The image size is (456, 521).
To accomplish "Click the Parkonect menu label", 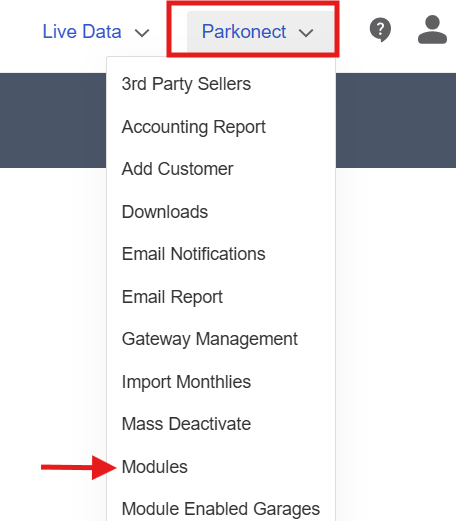I will click(x=244, y=32).
